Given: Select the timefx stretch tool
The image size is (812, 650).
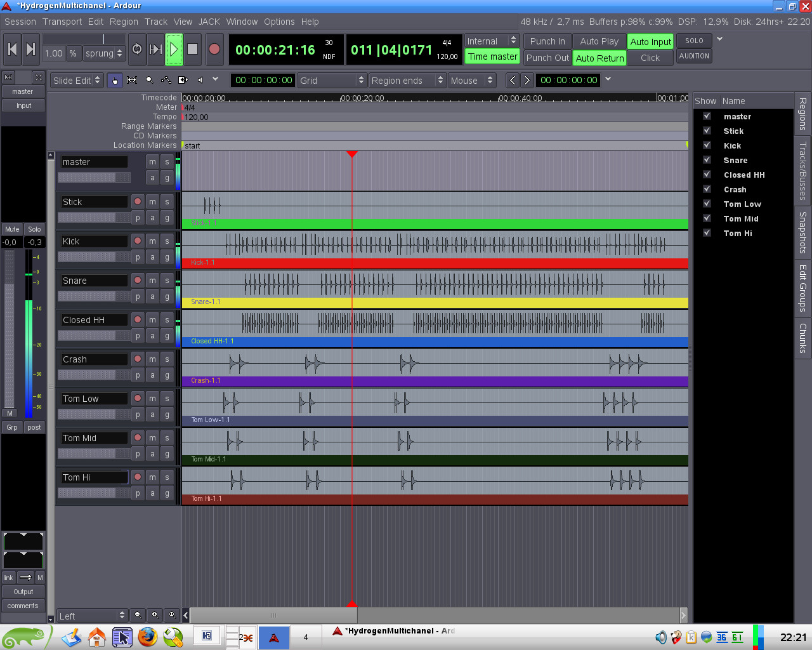Looking at the screenshot, I should click(x=183, y=80).
